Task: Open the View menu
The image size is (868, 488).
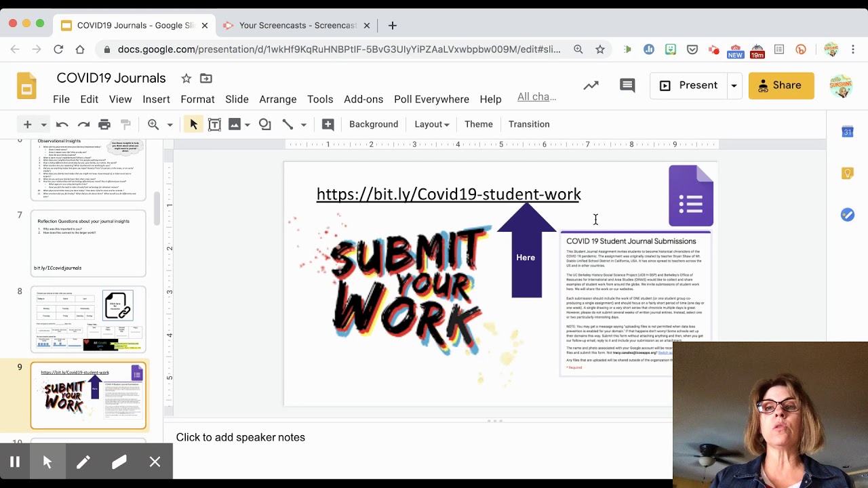Action: 120,99
